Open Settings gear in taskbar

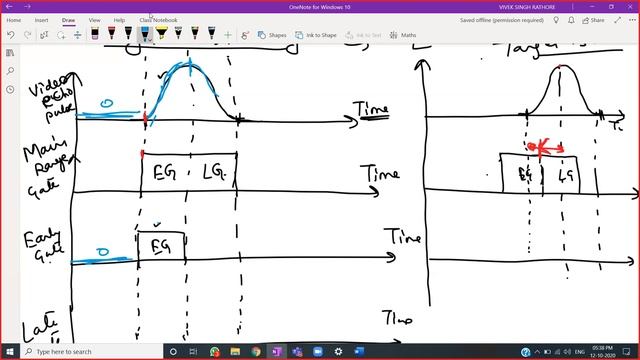[x=338, y=351]
